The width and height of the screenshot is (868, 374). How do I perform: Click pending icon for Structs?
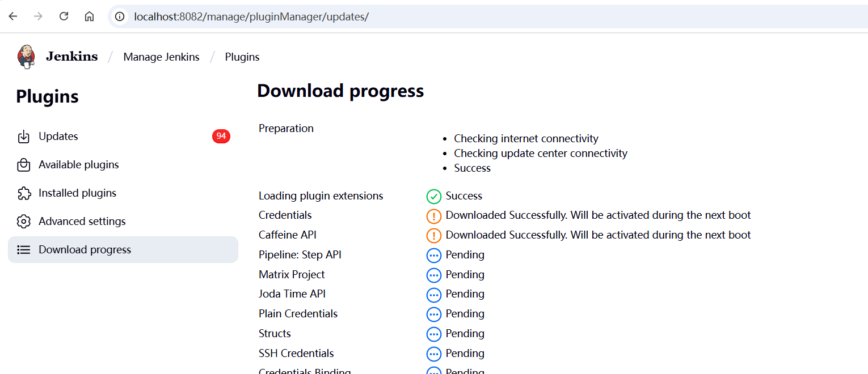click(434, 334)
